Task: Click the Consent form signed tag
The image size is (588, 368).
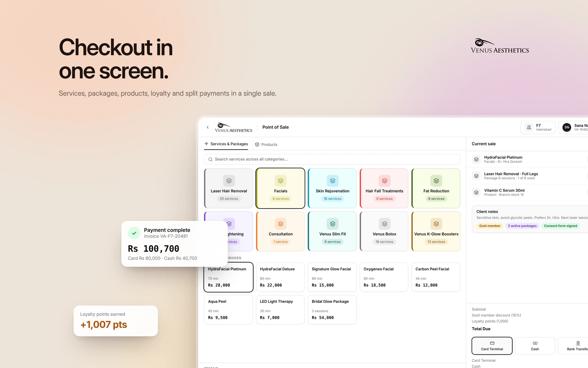Action: click(x=560, y=226)
